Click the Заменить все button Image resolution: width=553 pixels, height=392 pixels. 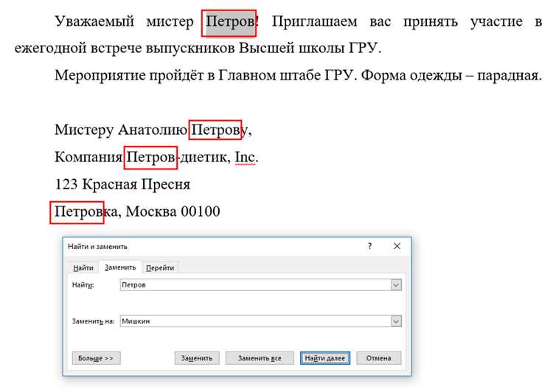click(260, 358)
